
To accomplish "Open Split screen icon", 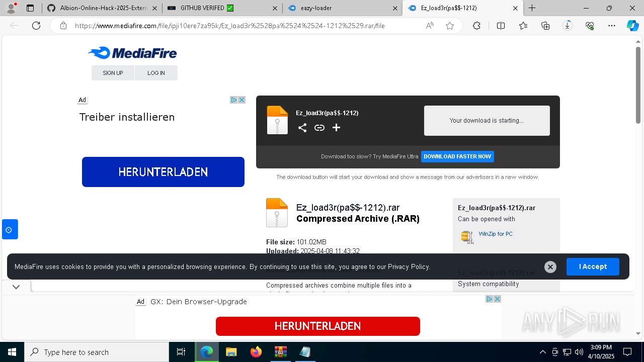I will pos(501,26).
